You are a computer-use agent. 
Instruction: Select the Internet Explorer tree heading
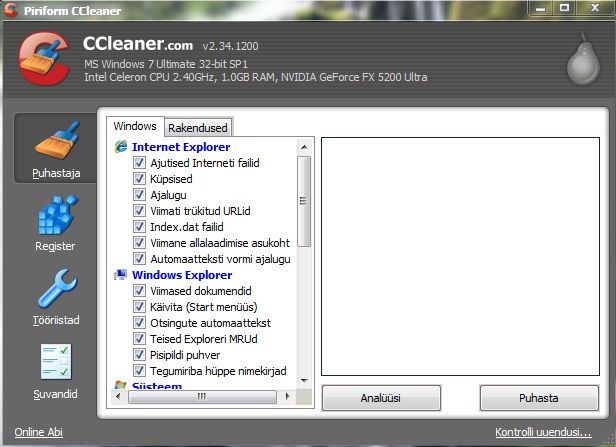180,147
